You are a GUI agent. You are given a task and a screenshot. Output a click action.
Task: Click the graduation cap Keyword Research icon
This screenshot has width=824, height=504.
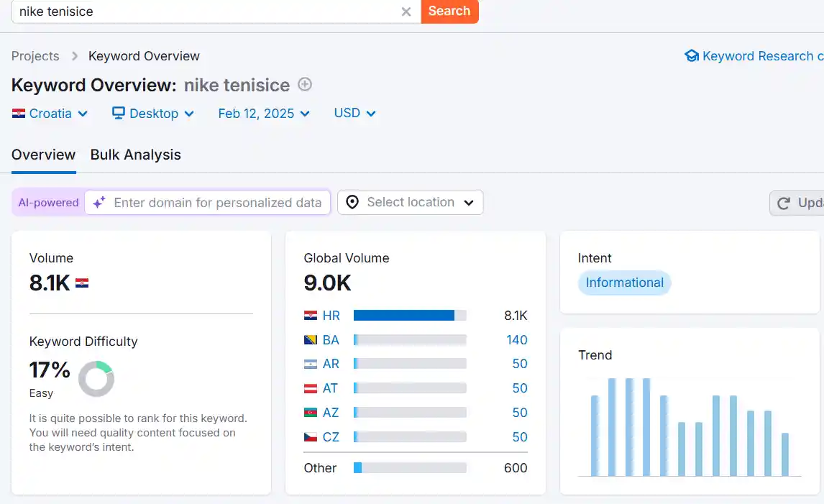[x=692, y=56]
